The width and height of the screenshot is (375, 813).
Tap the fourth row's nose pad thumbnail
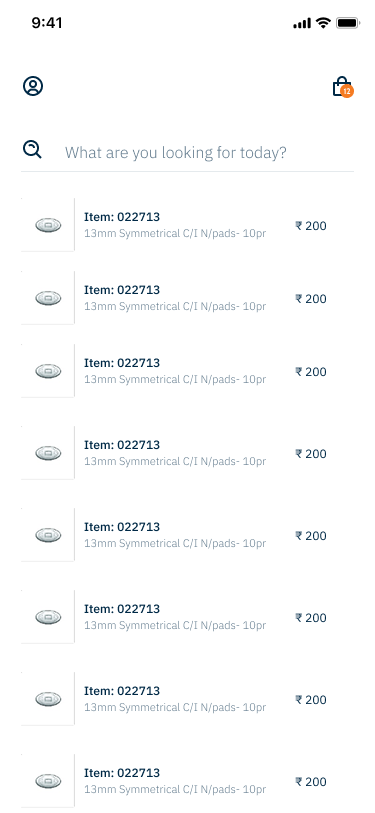point(48,453)
